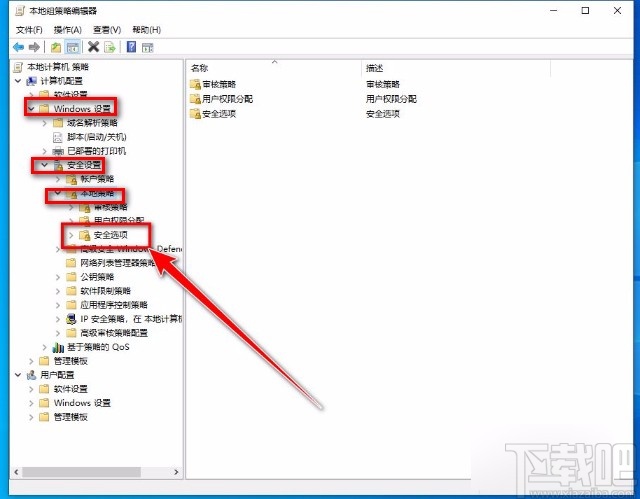Toggle the Show/Hide console tree icon
This screenshot has height=499, width=640.
[x=73, y=47]
